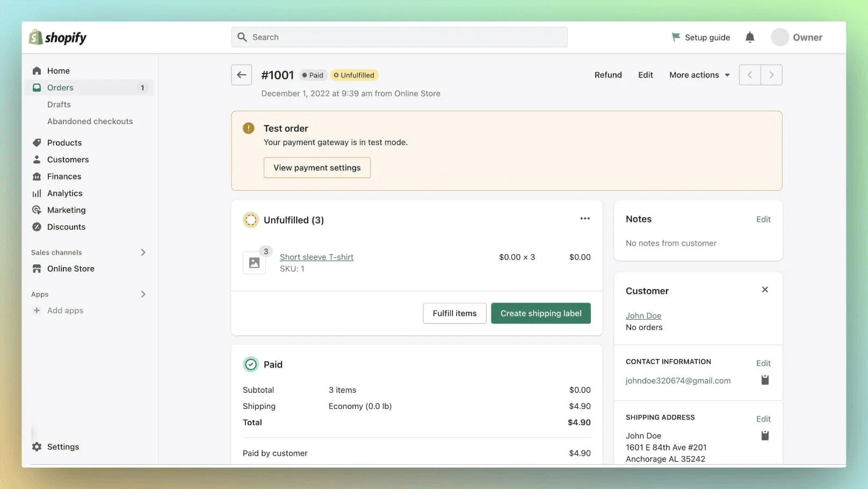Open notifications bell
Image resolution: width=868 pixels, height=489 pixels.
[750, 37]
